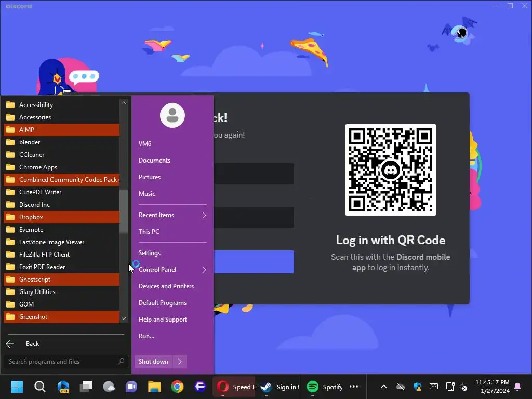Click scroll down arrow in programs list
Screen dimensions: 532x399
124,318
